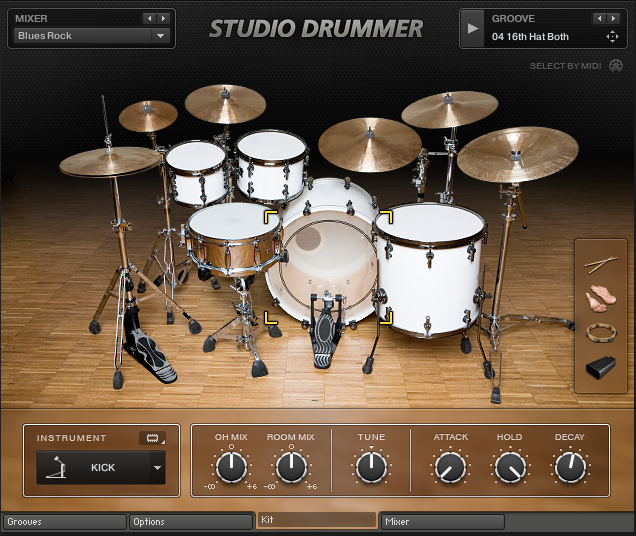
Task: Play the 04 16th Hat Both groove
Action: tap(473, 29)
